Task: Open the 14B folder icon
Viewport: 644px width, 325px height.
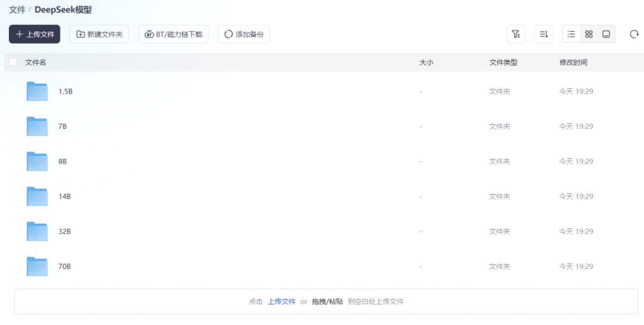Action: point(37,196)
